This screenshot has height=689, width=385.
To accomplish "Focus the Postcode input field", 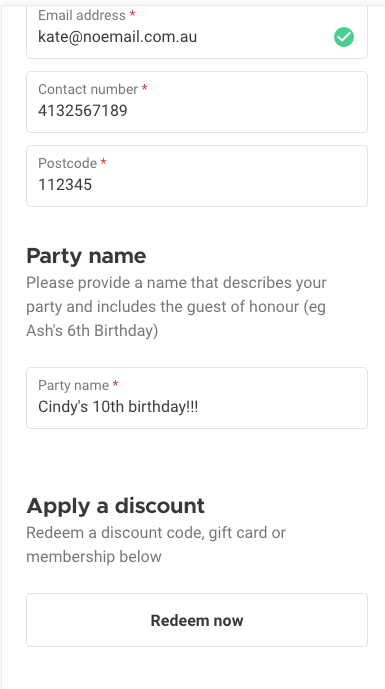I will click(197, 176).
